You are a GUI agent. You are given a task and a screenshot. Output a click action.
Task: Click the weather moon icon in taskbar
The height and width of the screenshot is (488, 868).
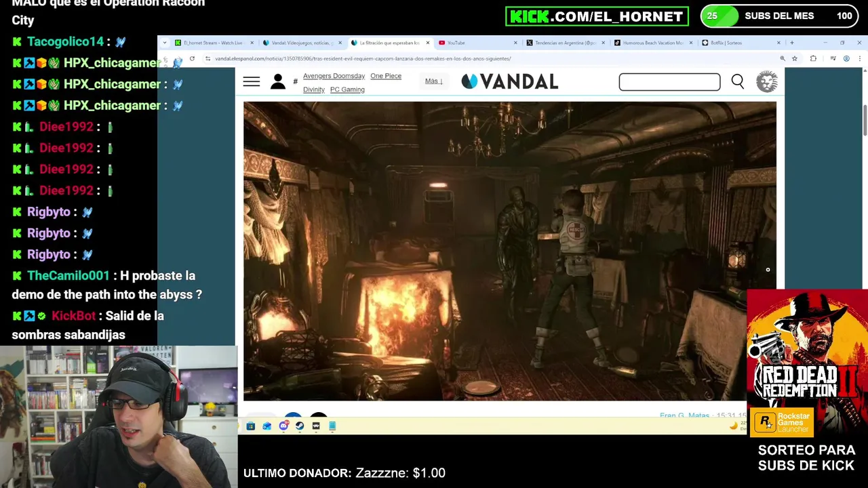click(x=733, y=426)
